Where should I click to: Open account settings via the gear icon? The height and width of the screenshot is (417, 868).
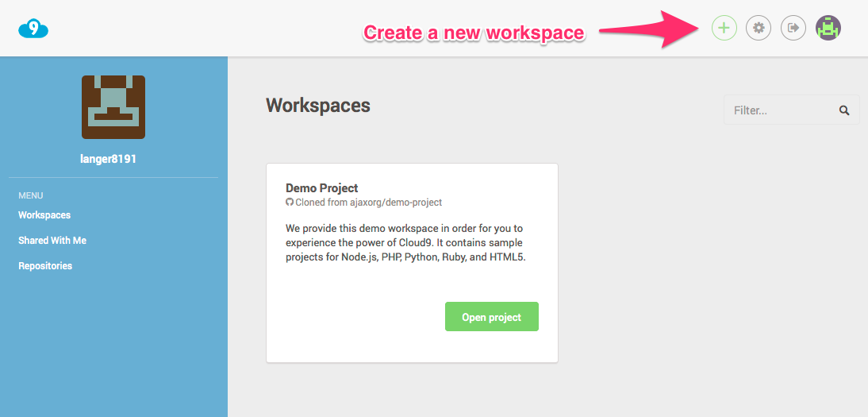coord(759,27)
